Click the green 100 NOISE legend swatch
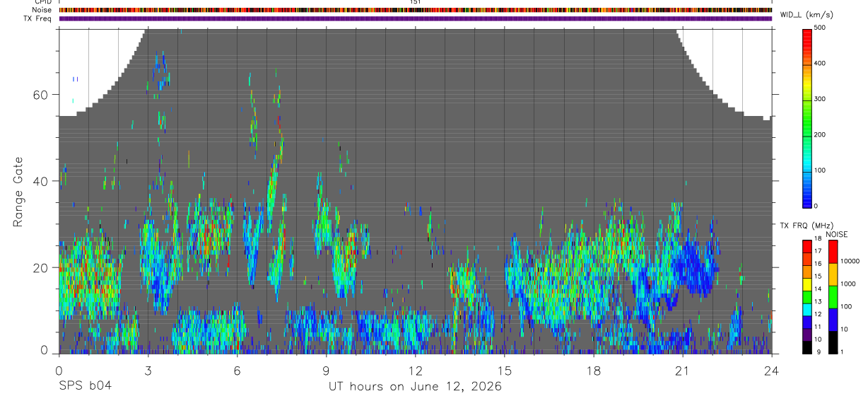The height and width of the screenshot is (401, 868). tap(833, 297)
